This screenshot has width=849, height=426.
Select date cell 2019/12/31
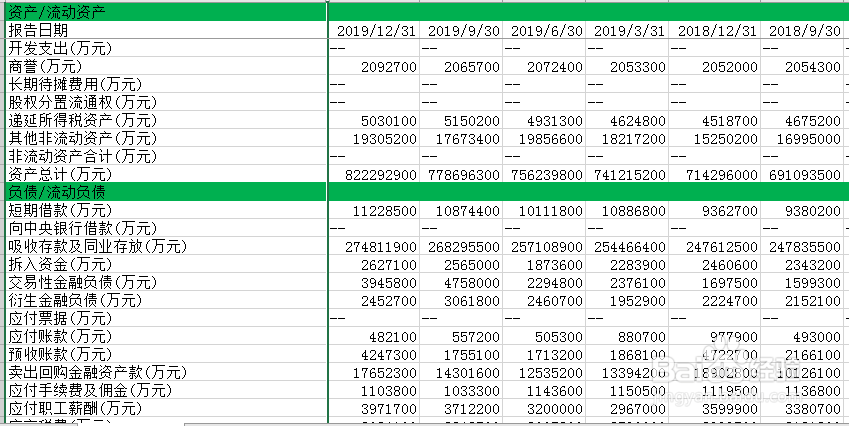374,30
